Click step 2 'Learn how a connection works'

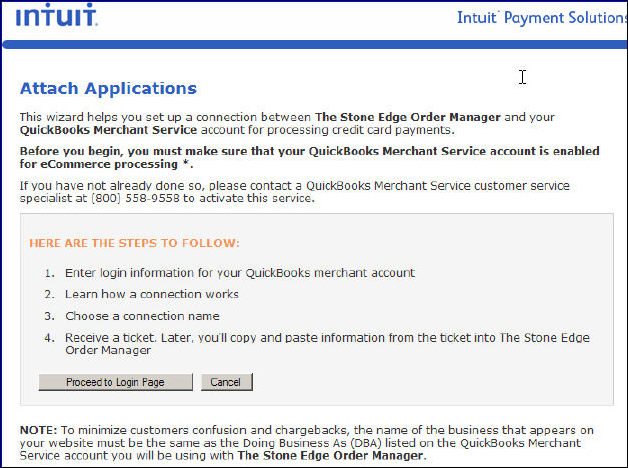(152, 294)
